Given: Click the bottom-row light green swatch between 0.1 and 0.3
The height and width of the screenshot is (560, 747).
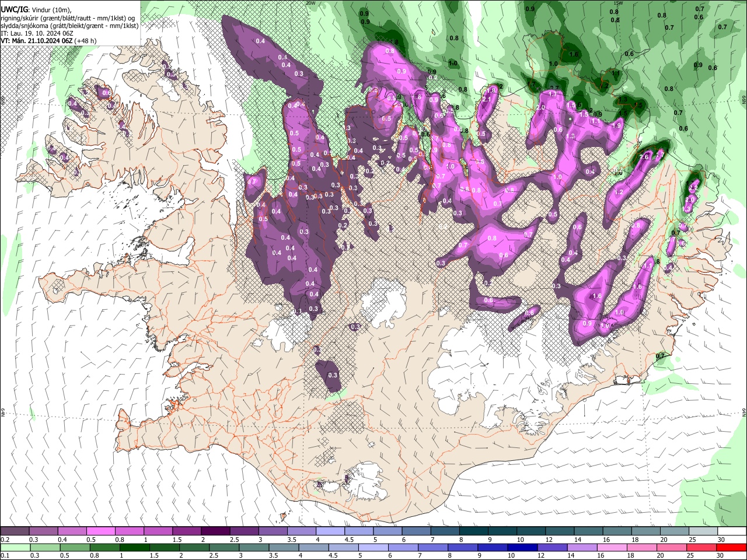Looking at the screenshot, I should (15, 547).
